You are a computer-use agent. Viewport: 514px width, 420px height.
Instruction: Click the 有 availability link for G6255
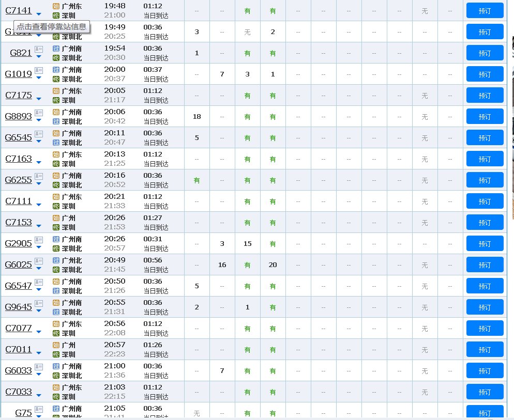pos(196,180)
